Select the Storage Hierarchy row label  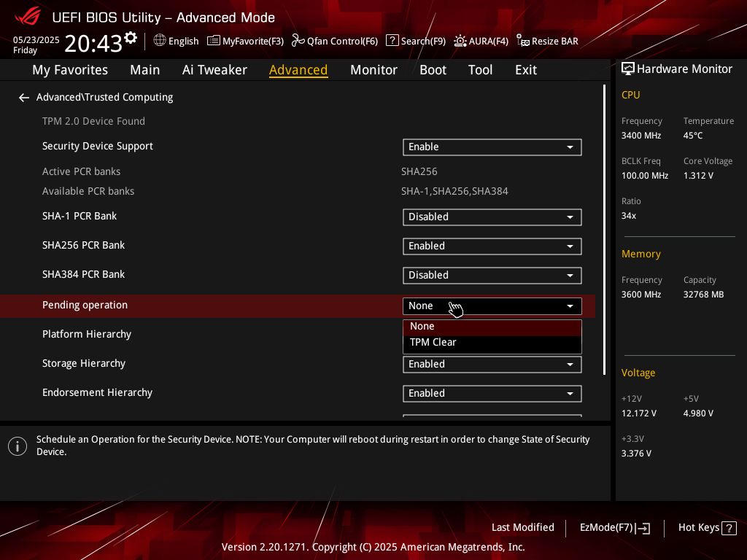pyautogui.click(x=84, y=363)
